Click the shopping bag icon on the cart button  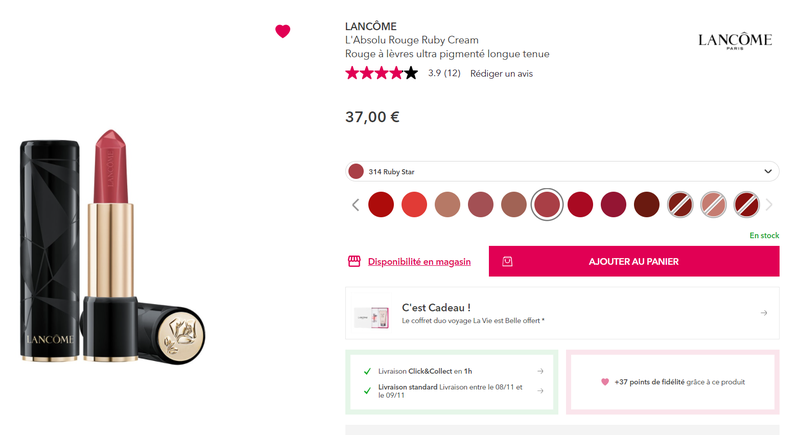508,261
